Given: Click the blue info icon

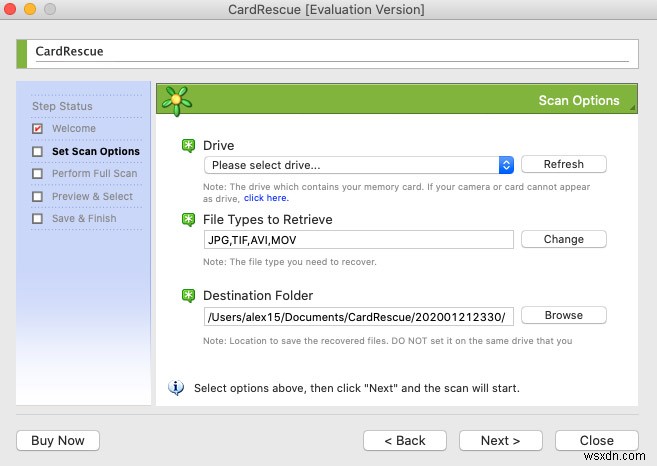Looking at the screenshot, I should (177, 387).
